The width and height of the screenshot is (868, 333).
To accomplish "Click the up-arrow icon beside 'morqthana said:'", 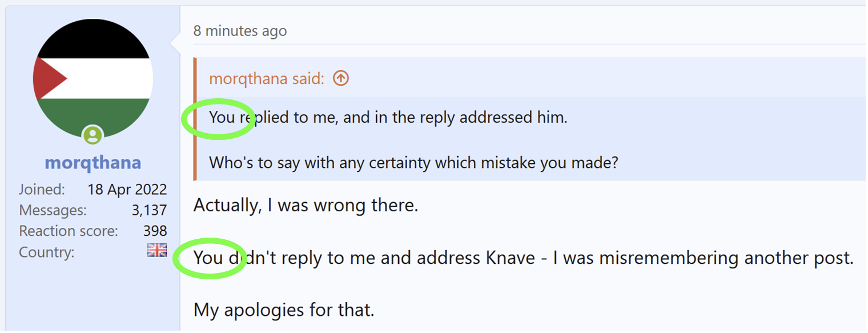I will (341, 78).
